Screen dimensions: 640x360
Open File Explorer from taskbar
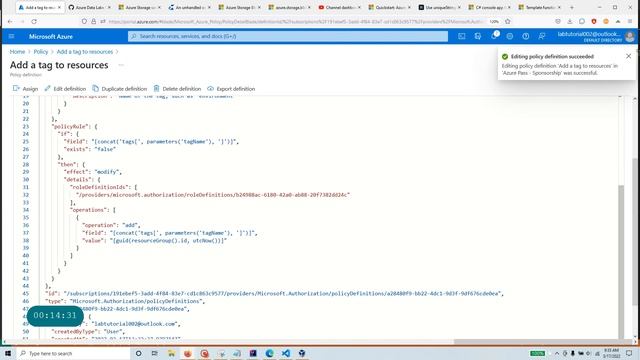coord(171,353)
